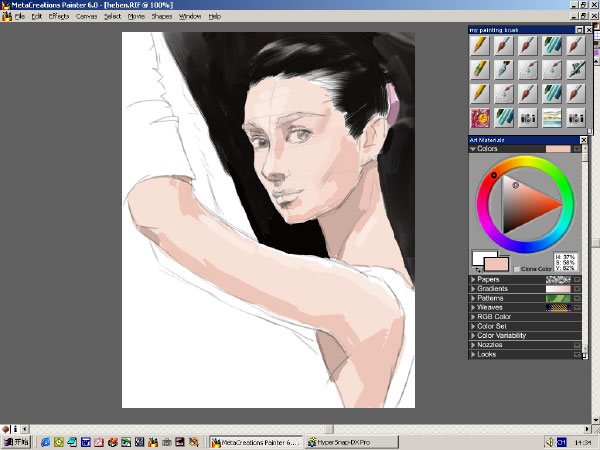Open the Gradients dropdown menu button
This screenshot has width=600, height=450.
coord(577,289)
